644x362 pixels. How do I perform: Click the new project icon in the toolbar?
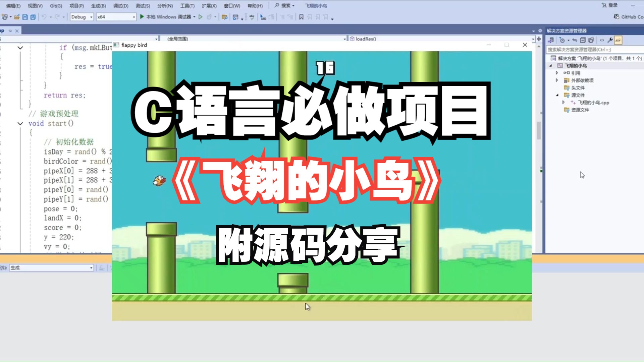pyautogui.click(x=5, y=17)
